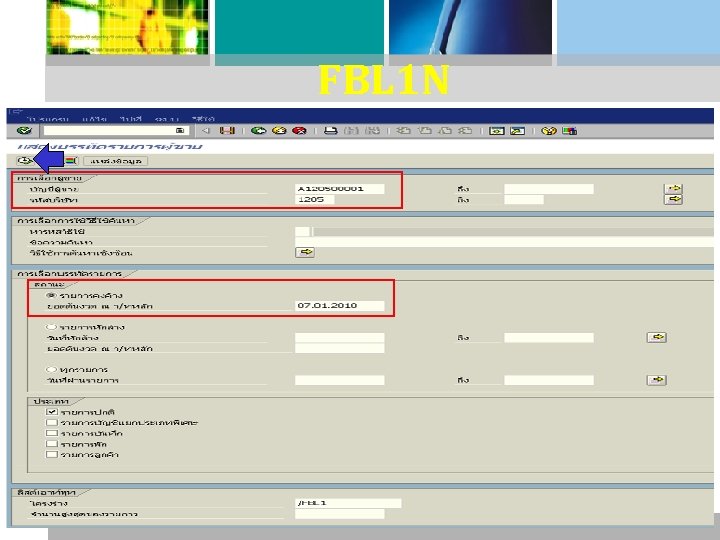720x540 pixels.
Task: Click the Print icon
Action: pyautogui.click(x=331, y=131)
